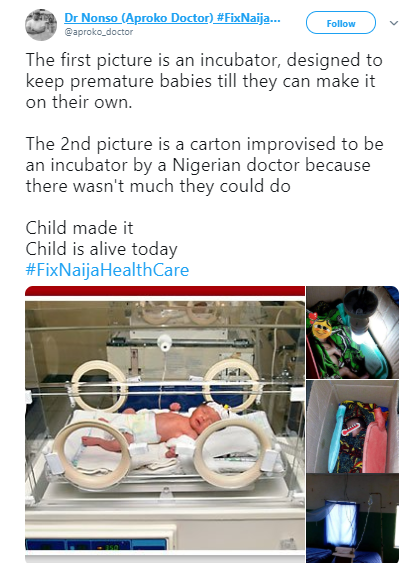The height and width of the screenshot is (563, 419).
Task: Click the incubator's blue control display panel
Action: pyautogui.click(x=95, y=545)
